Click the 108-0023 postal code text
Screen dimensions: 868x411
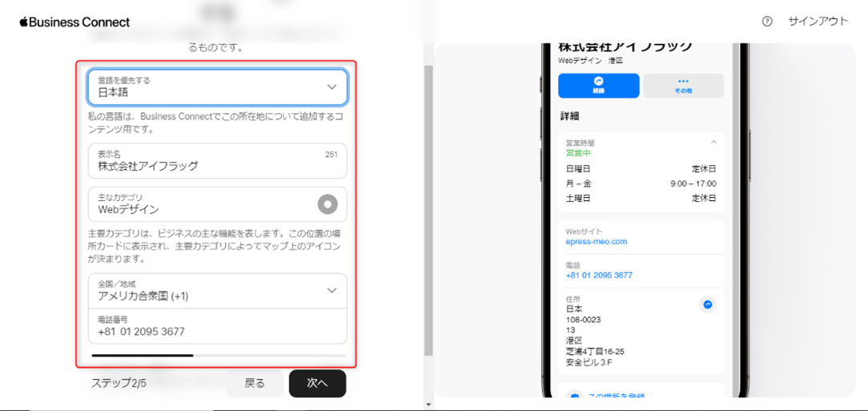click(x=584, y=320)
